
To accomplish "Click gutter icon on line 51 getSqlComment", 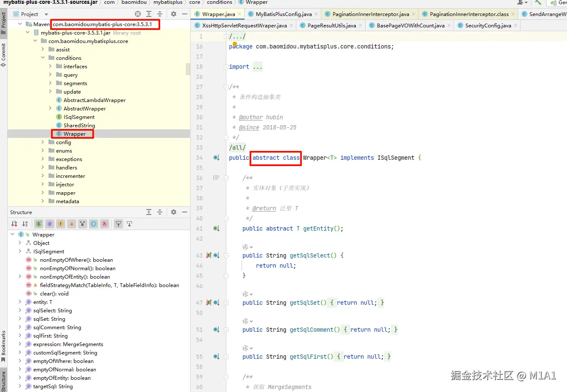I will click(x=216, y=330).
